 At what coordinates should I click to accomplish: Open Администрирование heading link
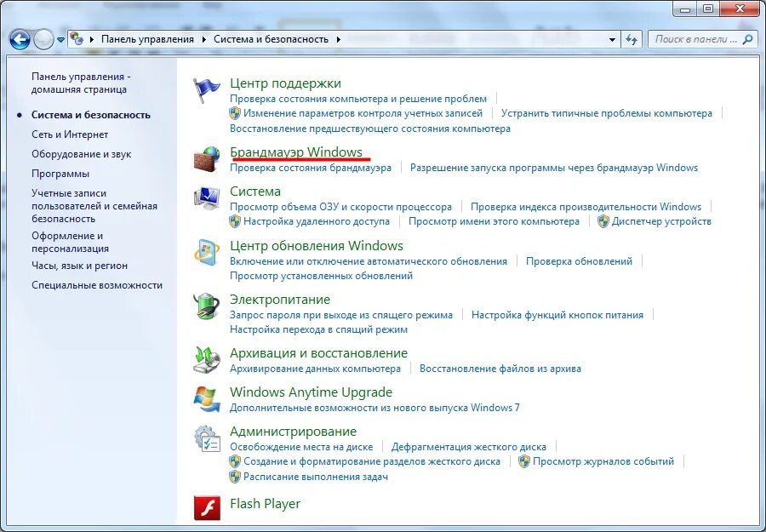(x=293, y=432)
